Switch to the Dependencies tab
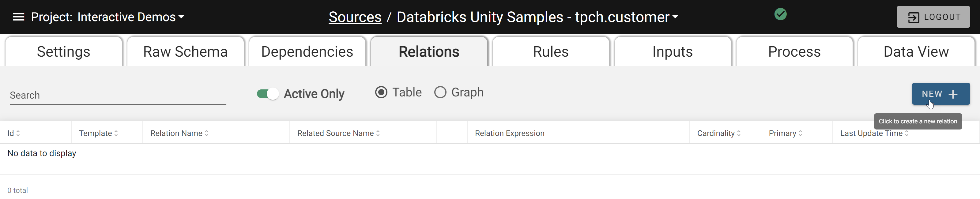 (307, 52)
